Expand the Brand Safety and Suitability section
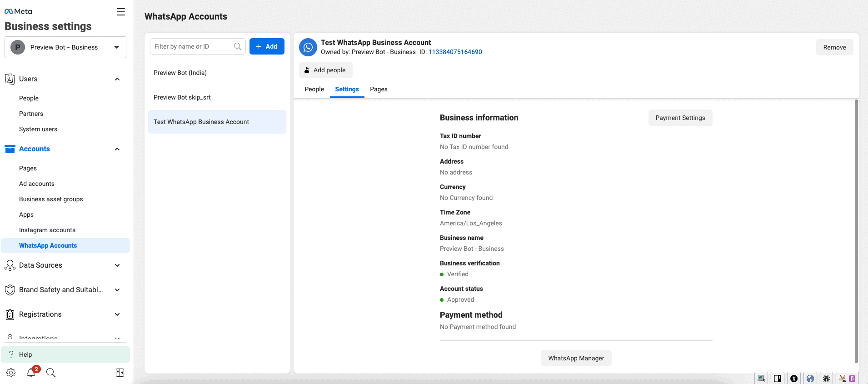The image size is (868, 384). pos(117,290)
